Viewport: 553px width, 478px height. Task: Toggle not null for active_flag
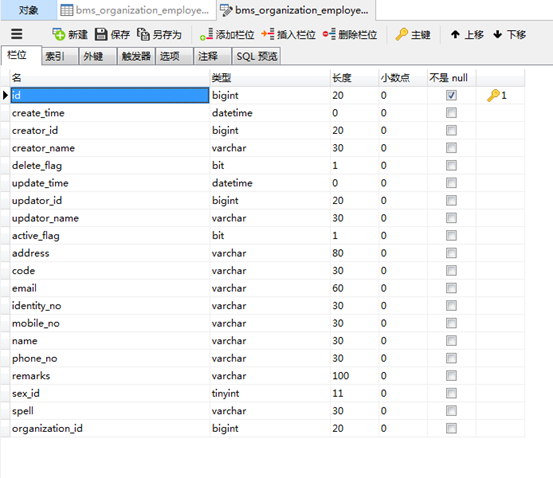click(451, 235)
